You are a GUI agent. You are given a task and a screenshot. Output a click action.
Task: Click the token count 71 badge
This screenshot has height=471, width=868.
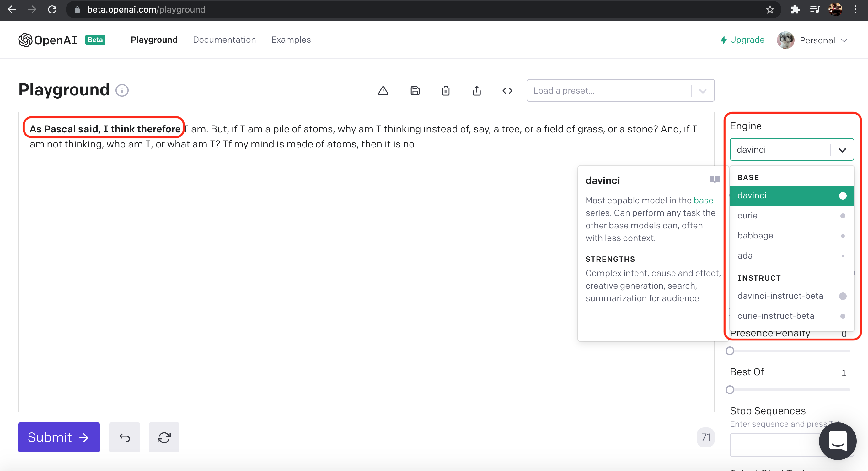705,437
